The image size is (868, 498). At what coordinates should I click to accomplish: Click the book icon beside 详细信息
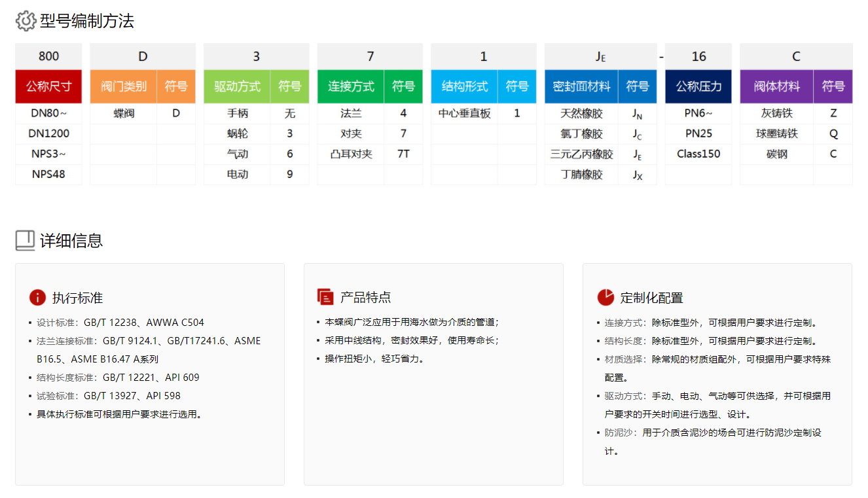click(25, 240)
